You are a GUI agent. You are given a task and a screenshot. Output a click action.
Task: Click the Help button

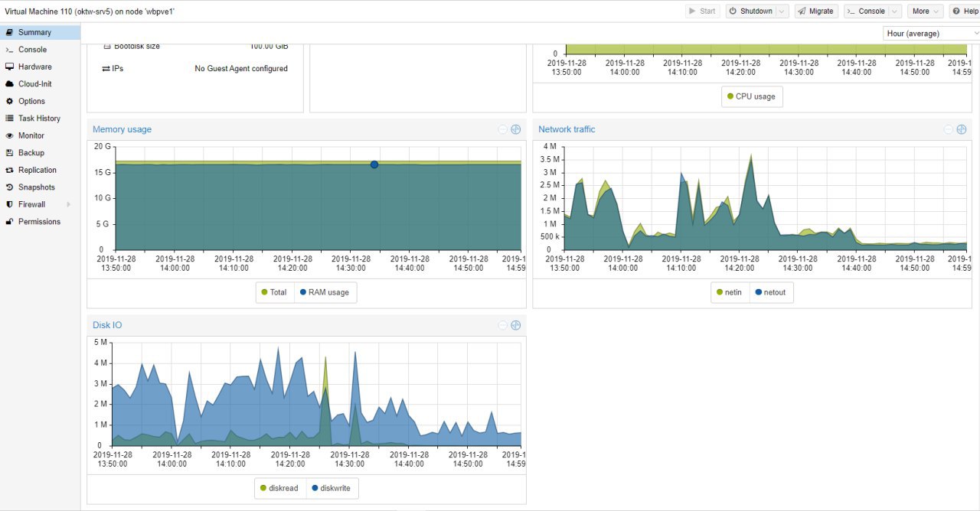965,11
